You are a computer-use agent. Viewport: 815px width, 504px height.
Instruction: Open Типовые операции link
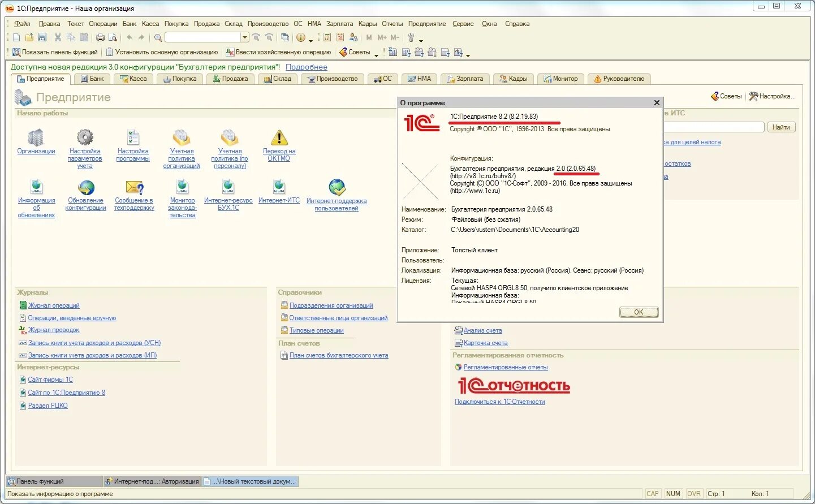point(317,330)
